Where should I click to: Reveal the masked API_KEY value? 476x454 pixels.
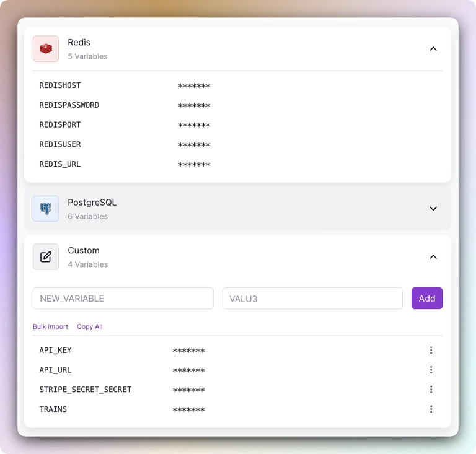(188, 351)
